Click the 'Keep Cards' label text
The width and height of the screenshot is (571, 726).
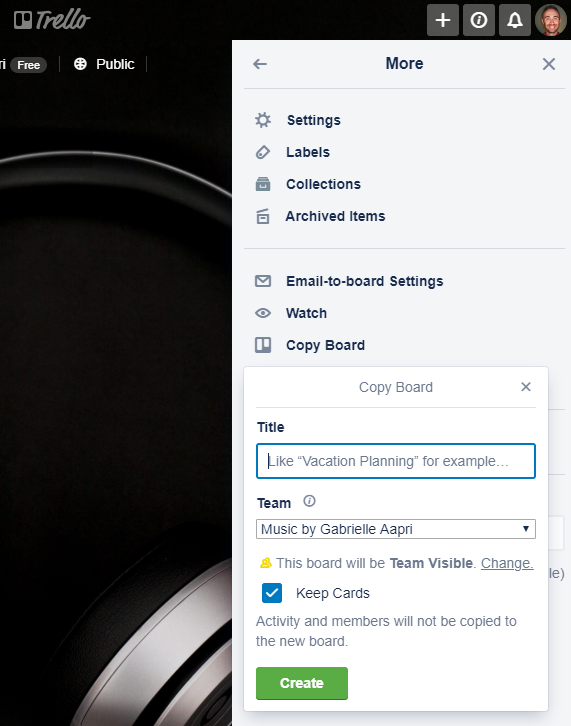coord(333,593)
